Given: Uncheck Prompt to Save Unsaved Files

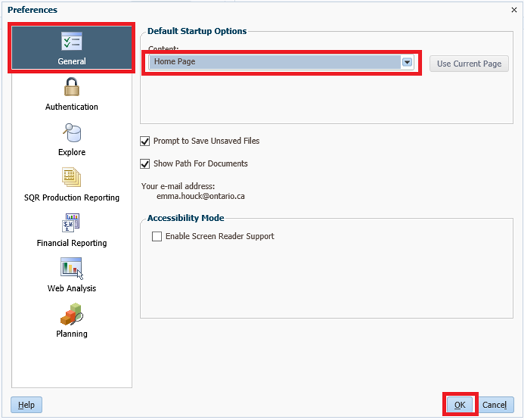Looking at the screenshot, I should click(145, 141).
